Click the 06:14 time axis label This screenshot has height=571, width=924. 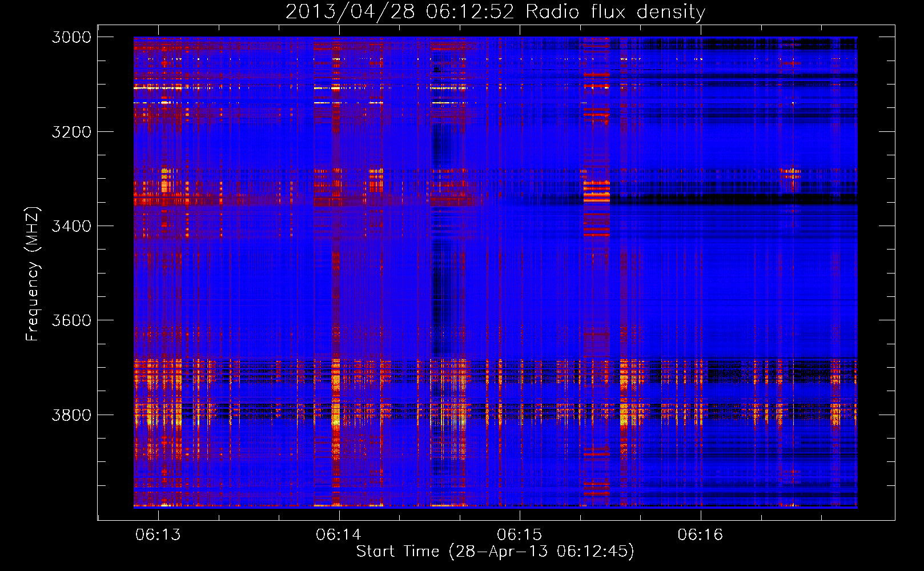point(339,534)
